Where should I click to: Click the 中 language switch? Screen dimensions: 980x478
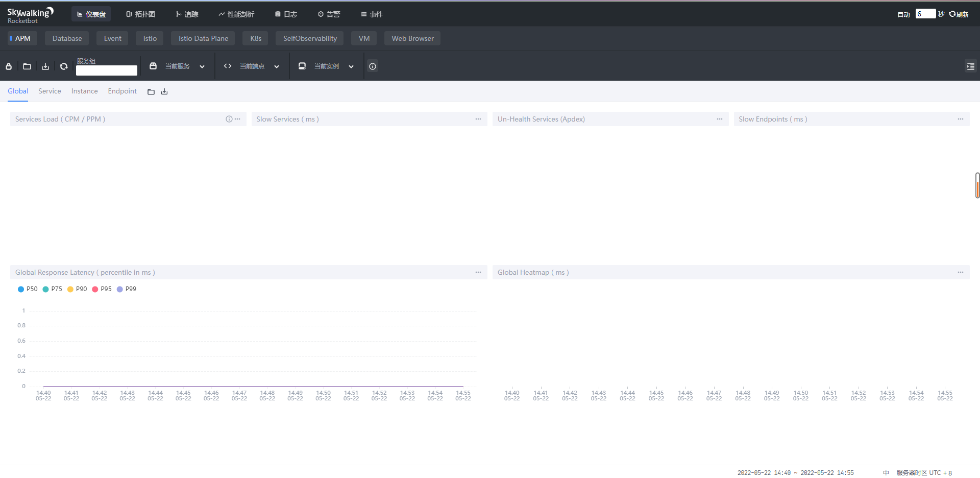(x=886, y=473)
